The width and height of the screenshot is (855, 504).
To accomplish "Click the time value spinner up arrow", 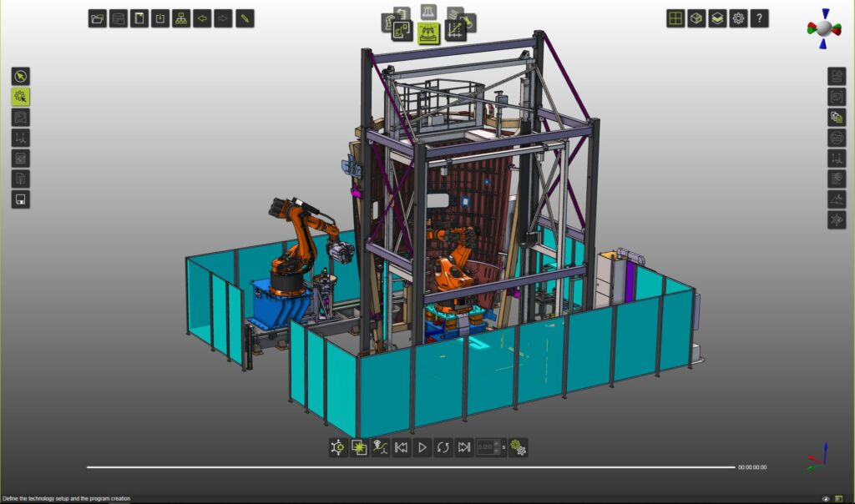I will (x=497, y=444).
